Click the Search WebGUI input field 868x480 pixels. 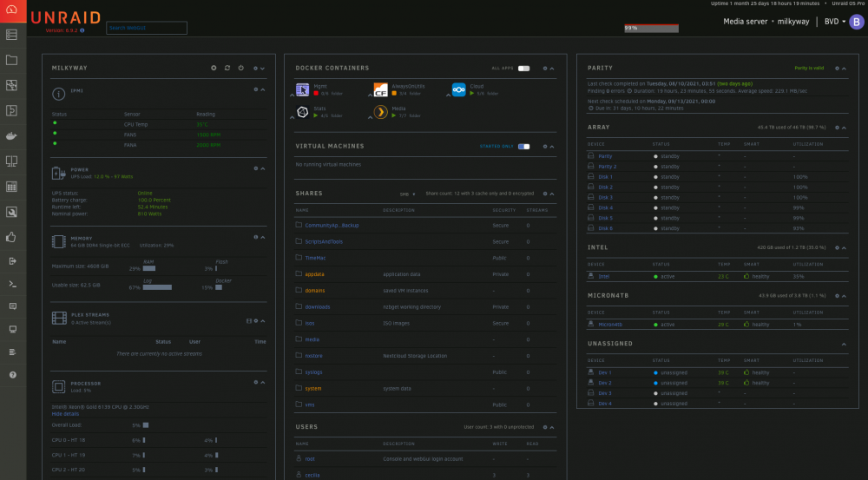(x=147, y=28)
